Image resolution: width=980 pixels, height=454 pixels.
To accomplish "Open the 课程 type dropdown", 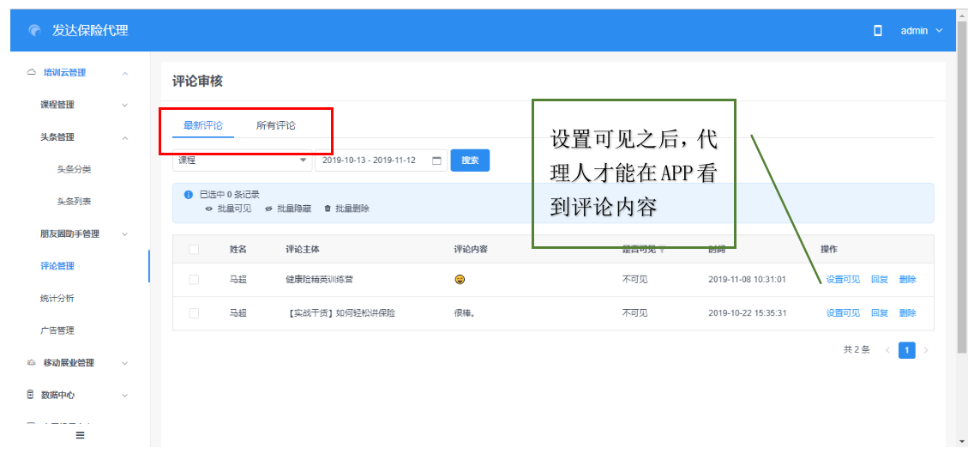I will (243, 160).
